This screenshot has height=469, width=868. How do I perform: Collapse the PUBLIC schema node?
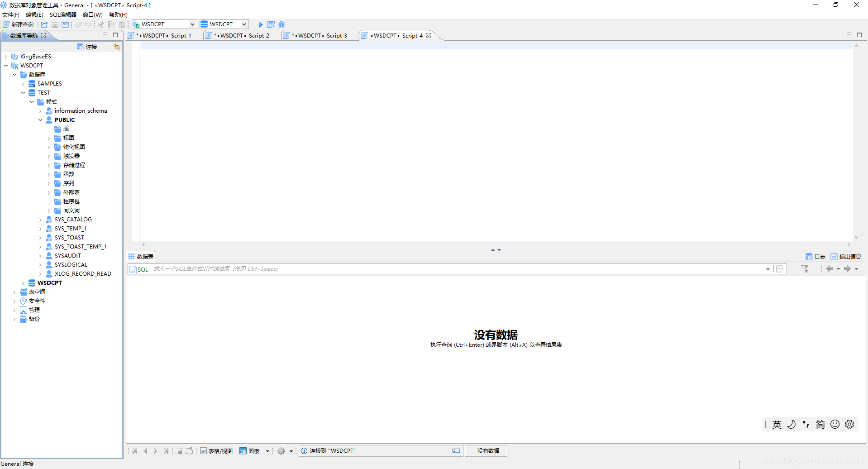(x=40, y=120)
